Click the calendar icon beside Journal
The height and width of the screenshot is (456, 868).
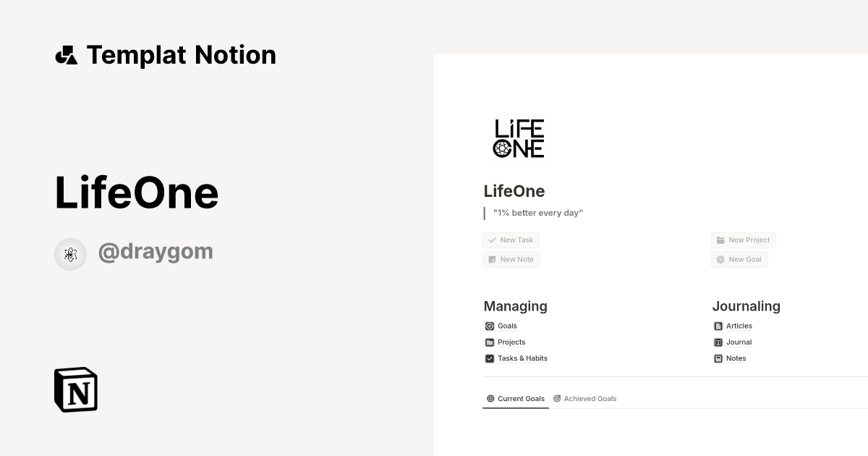(718, 342)
